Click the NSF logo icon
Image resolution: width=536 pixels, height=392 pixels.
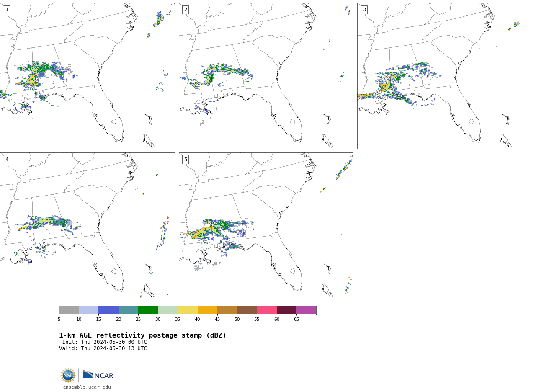(68, 375)
